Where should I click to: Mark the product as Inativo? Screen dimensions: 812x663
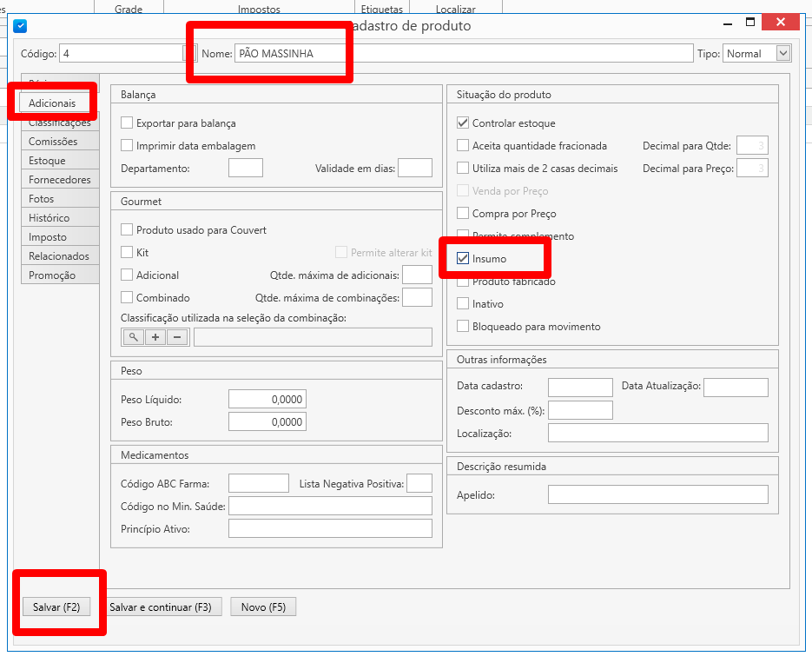point(463,304)
